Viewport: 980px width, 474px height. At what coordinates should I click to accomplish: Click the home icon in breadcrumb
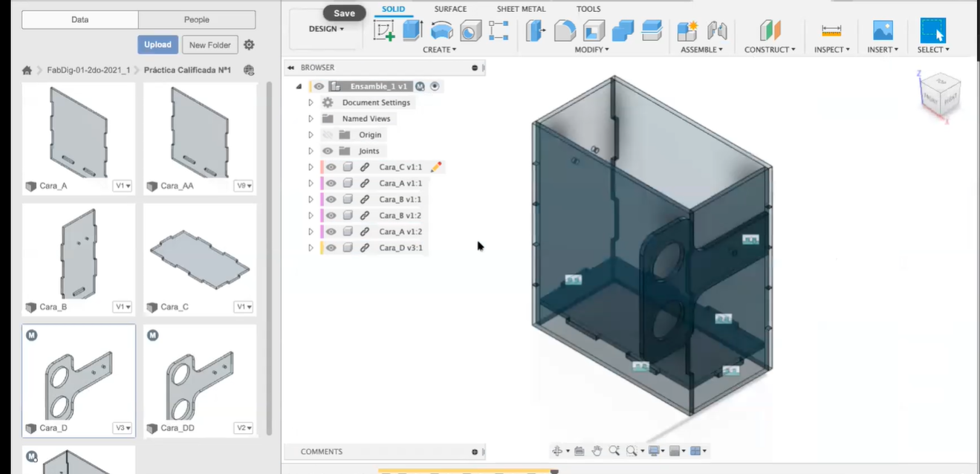[x=27, y=71]
